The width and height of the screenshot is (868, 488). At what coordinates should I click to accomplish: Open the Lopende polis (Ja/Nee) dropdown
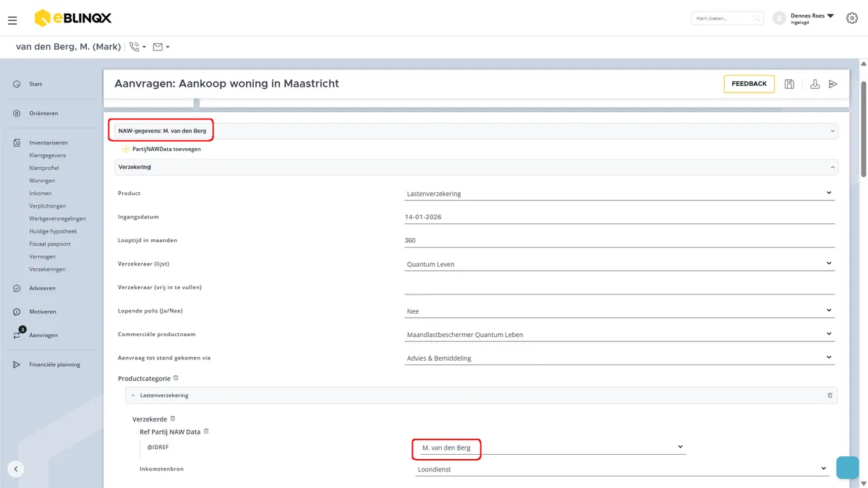[619, 311]
